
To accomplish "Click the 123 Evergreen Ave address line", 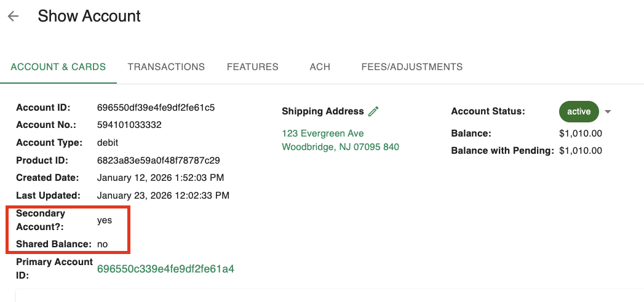I will [322, 133].
